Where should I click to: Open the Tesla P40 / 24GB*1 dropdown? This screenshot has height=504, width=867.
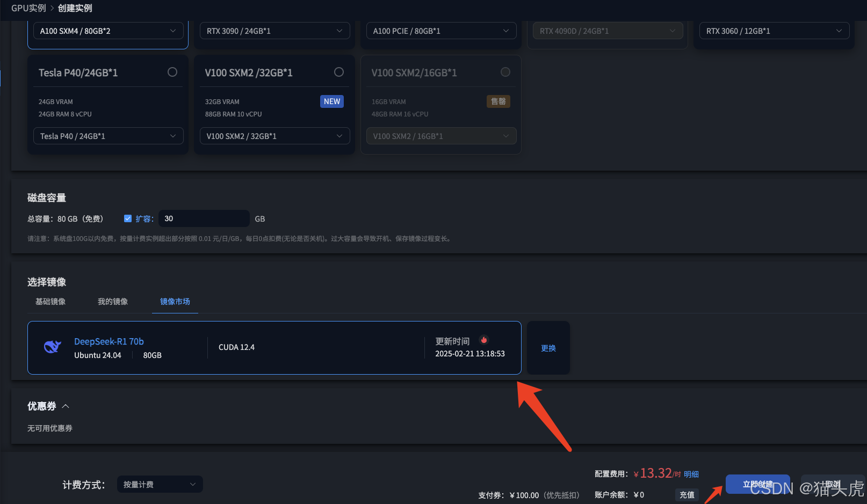pos(108,136)
